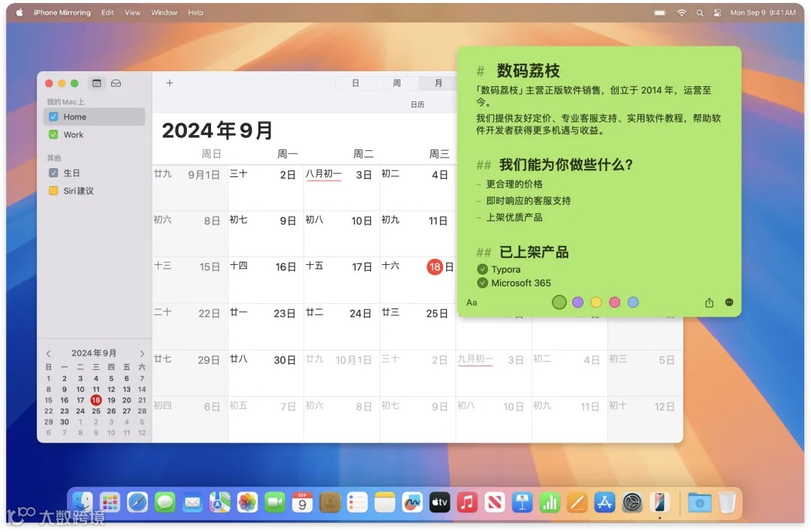Open Pages from the Dock

577,502
